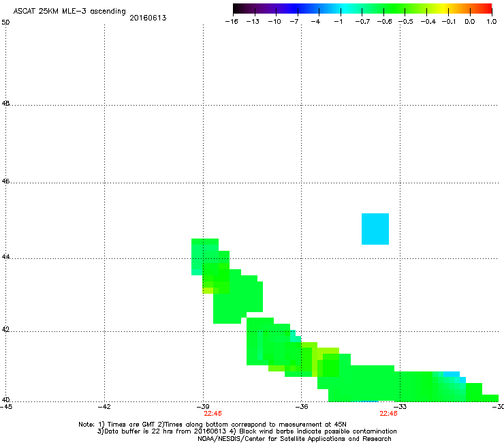Click the longitude axis label "-36"
Viewport: 504px width, 443px height.
302,407
